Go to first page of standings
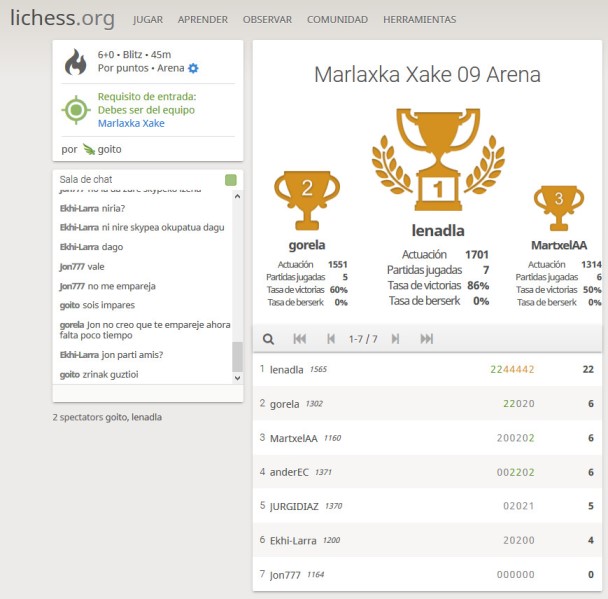Viewport: 608px width, 599px height. [299, 339]
